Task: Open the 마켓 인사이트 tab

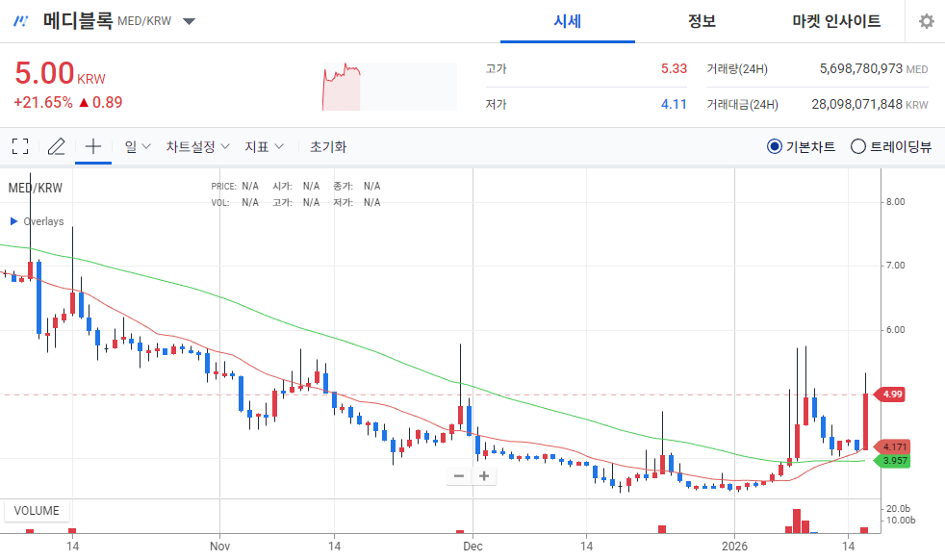Action: (833, 21)
